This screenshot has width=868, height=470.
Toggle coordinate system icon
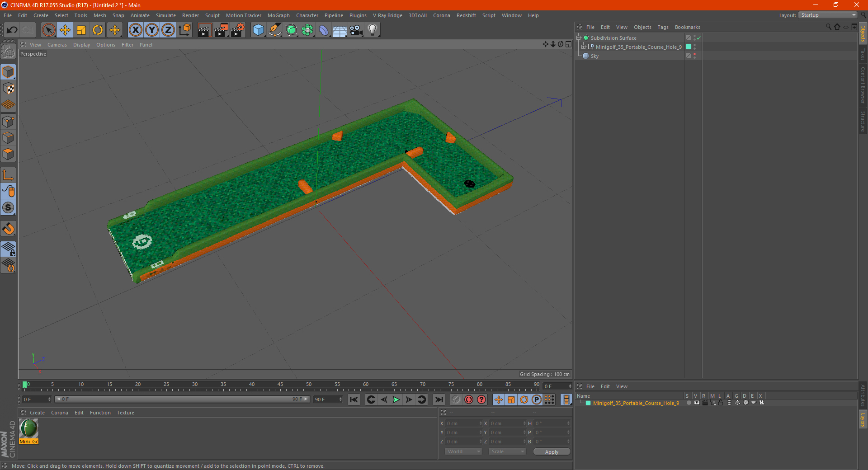point(185,30)
